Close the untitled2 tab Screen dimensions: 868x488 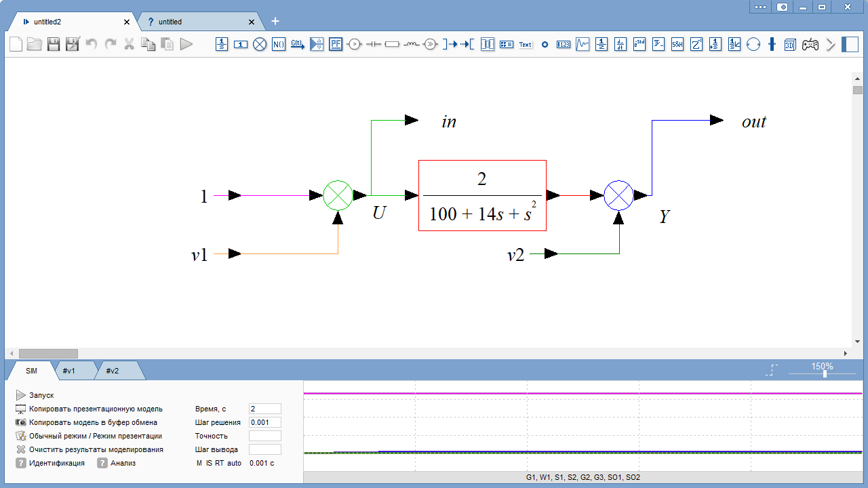tap(127, 22)
